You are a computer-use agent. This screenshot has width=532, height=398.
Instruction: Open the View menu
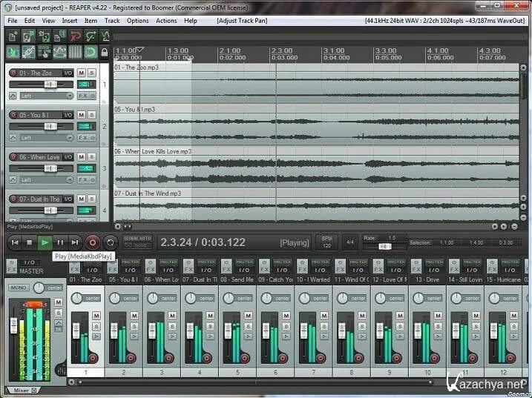[48, 21]
